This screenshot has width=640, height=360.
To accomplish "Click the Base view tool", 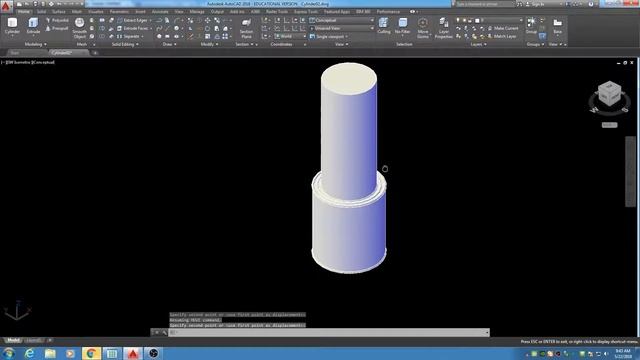I will pyautogui.click(x=558, y=26).
